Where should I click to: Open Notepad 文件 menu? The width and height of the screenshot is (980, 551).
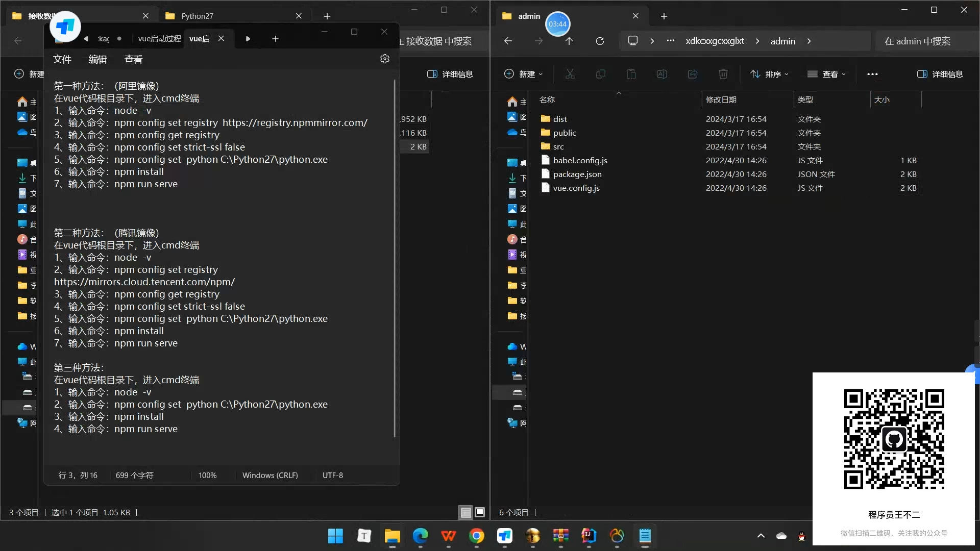coord(62,59)
